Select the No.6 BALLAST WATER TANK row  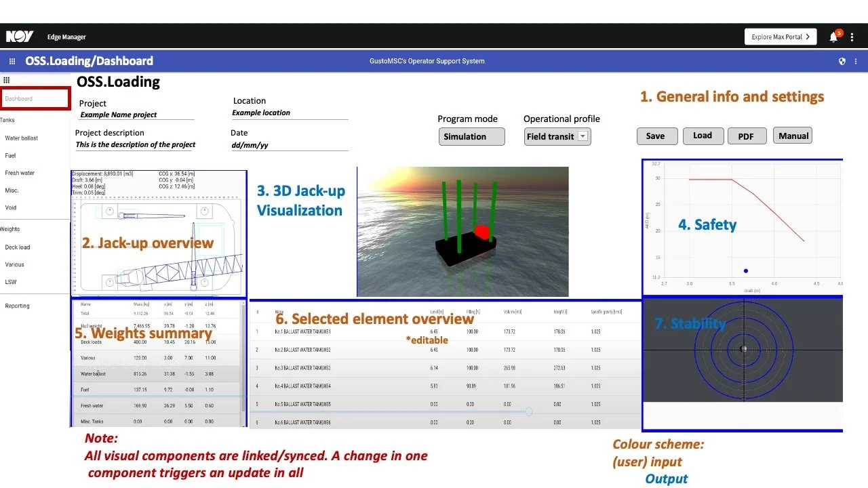coord(446,422)
